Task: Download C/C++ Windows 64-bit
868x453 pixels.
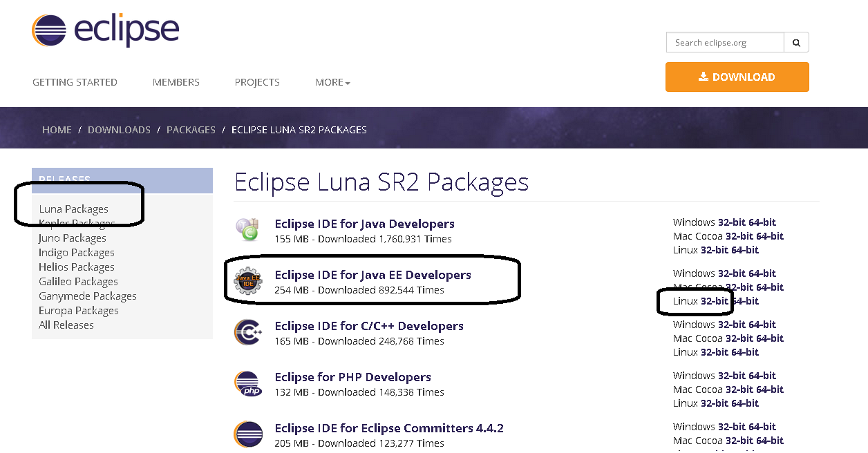Action: click(x=762, y=325)
